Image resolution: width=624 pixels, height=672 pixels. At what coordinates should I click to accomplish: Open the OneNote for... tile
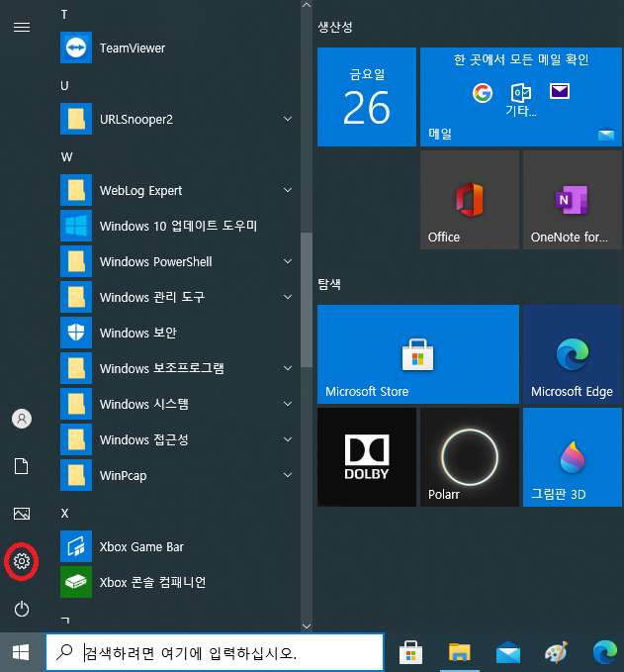click(x=573, y=200)
